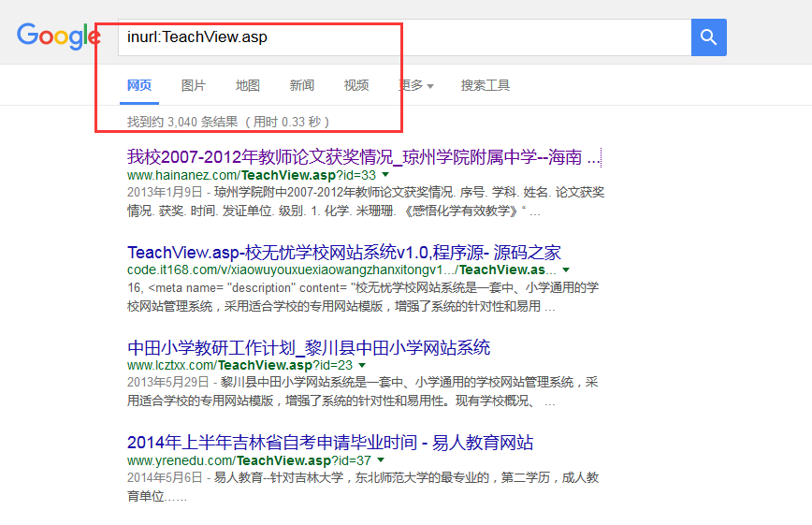
Task: Click snippet text dated 2014年5月6日
Action: click(363, 487)
